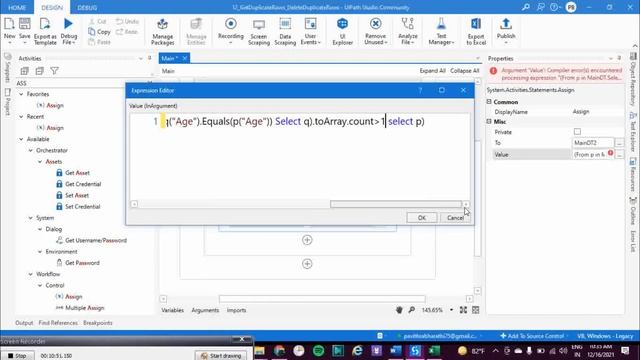Screen dimensions: 640x360
Task: Collapse the System node
Action: (x=31, y=218)
